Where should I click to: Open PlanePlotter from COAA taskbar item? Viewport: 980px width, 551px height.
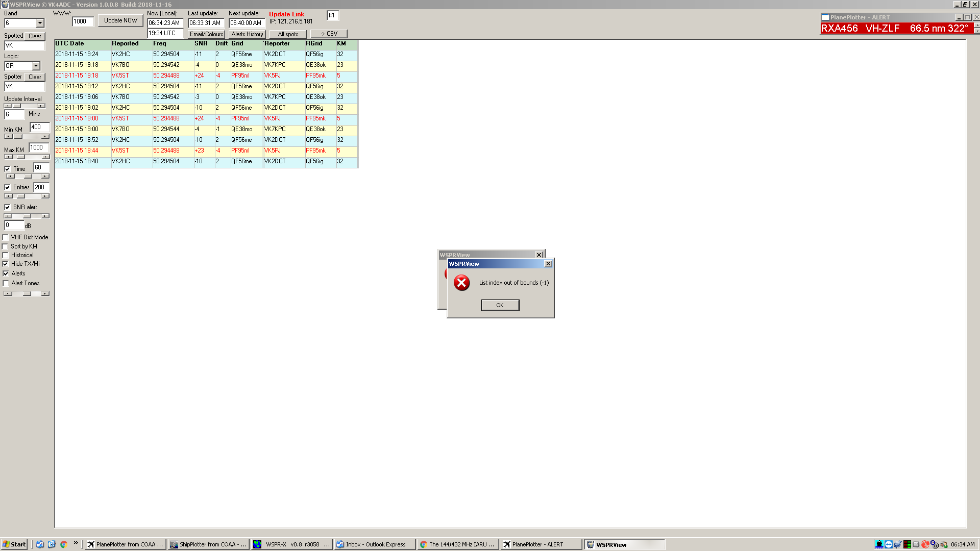(125, 544)
